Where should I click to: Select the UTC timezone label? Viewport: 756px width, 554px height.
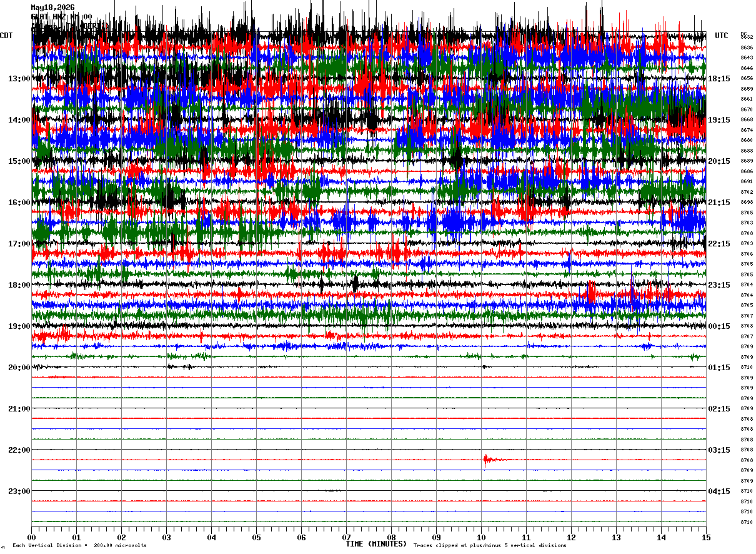coord(722,36)
